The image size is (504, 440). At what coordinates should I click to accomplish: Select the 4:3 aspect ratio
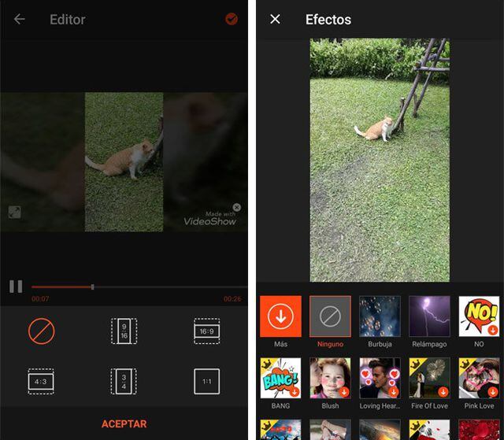click(x=41, y=382)
